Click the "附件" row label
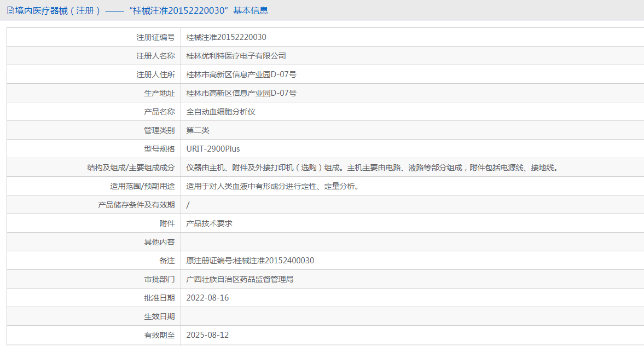 tap(167, 223)
